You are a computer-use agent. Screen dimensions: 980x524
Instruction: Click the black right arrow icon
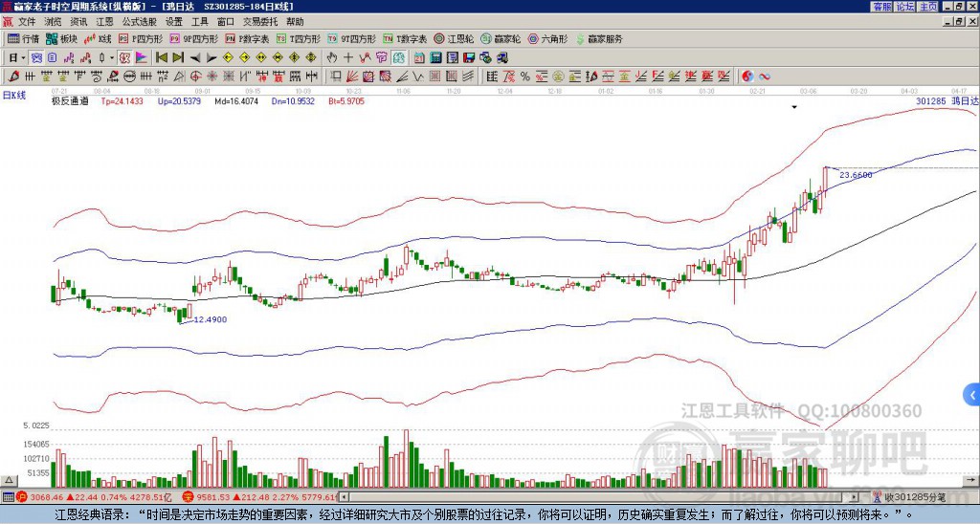click(212, 58)
